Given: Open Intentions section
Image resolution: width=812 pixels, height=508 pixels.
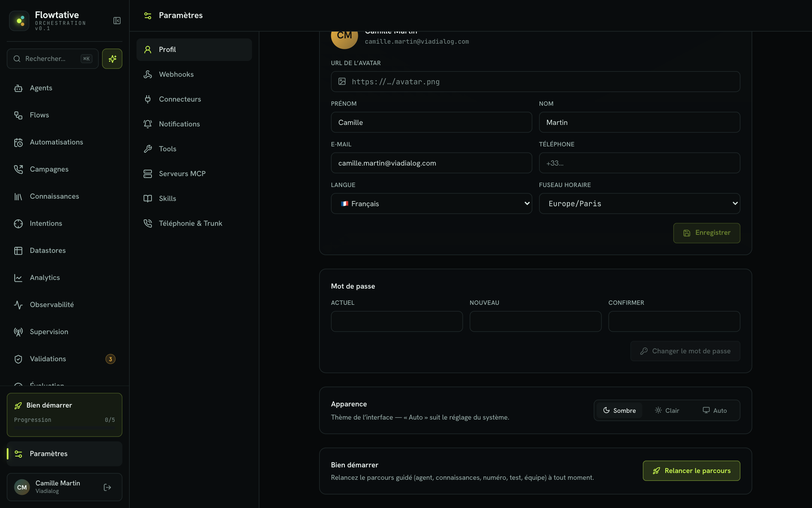Looking at the screenshot, I should point(64,224).
